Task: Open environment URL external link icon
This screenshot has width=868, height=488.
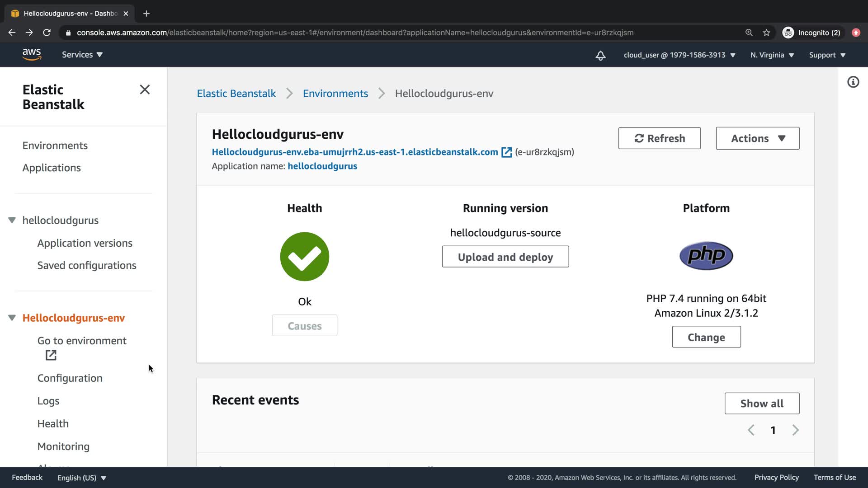Action: (506, 152)
